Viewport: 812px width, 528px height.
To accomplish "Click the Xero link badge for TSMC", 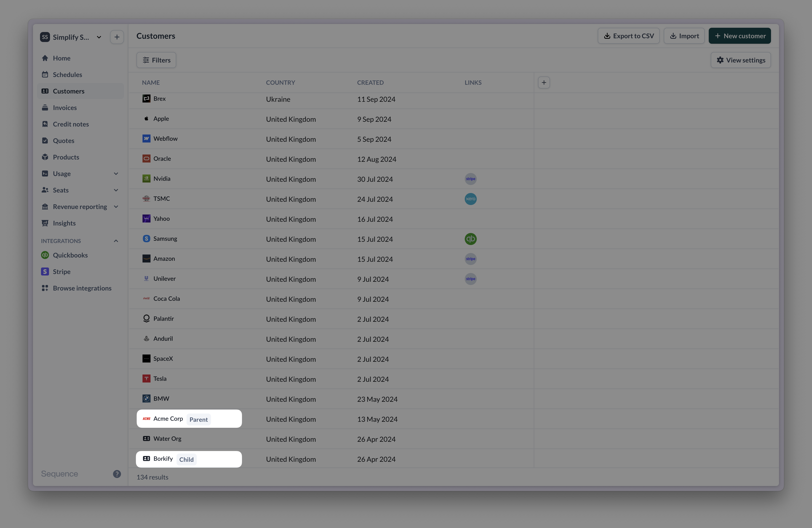I will [470, 199].
